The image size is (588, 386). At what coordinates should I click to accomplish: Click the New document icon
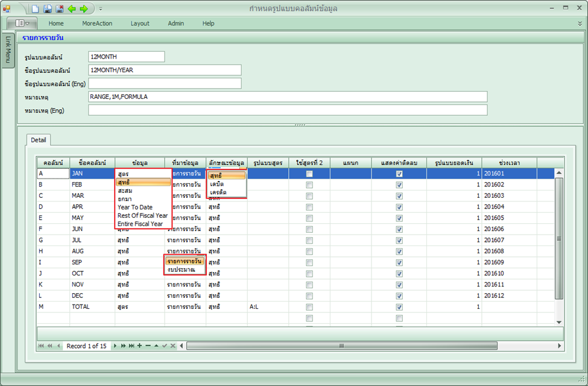[36, 8]
